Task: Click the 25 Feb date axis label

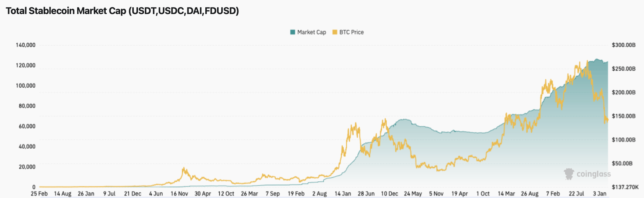Action: 39,193
